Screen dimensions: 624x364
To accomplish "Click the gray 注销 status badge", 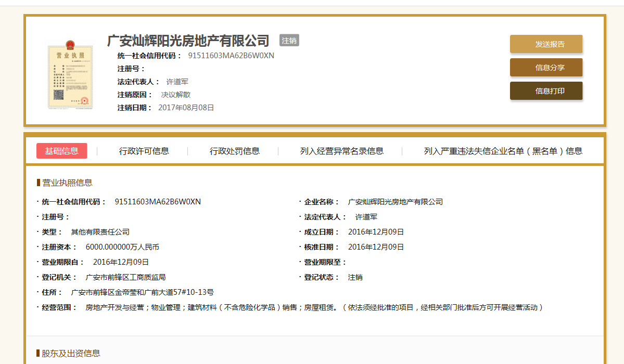I will pos(289,41).
